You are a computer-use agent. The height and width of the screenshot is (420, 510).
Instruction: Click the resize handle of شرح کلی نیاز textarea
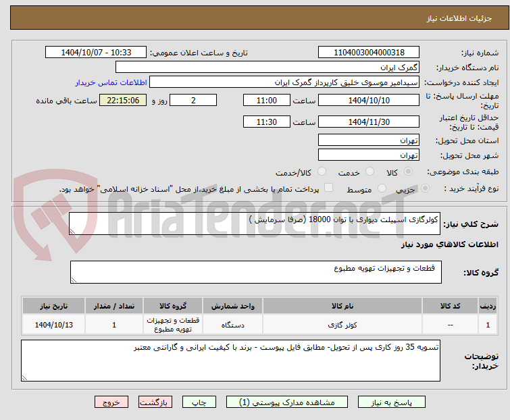pos(72,232)
